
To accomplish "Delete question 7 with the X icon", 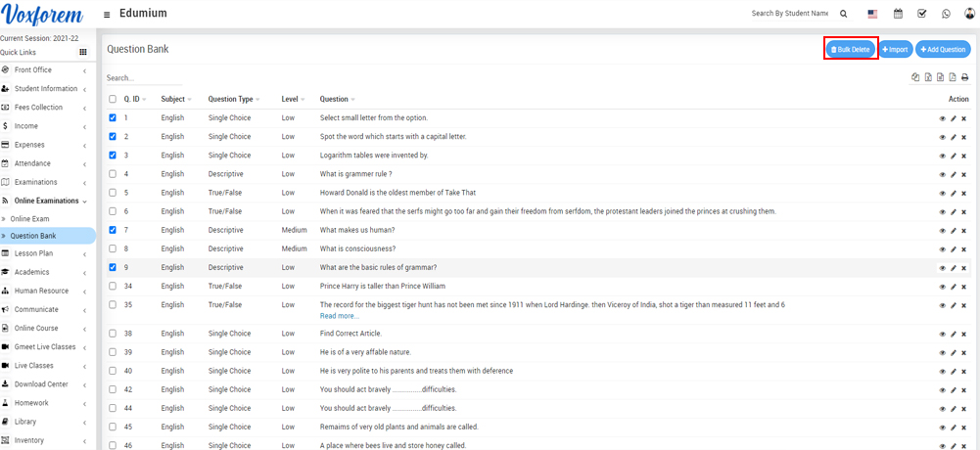I will point(963,230).
